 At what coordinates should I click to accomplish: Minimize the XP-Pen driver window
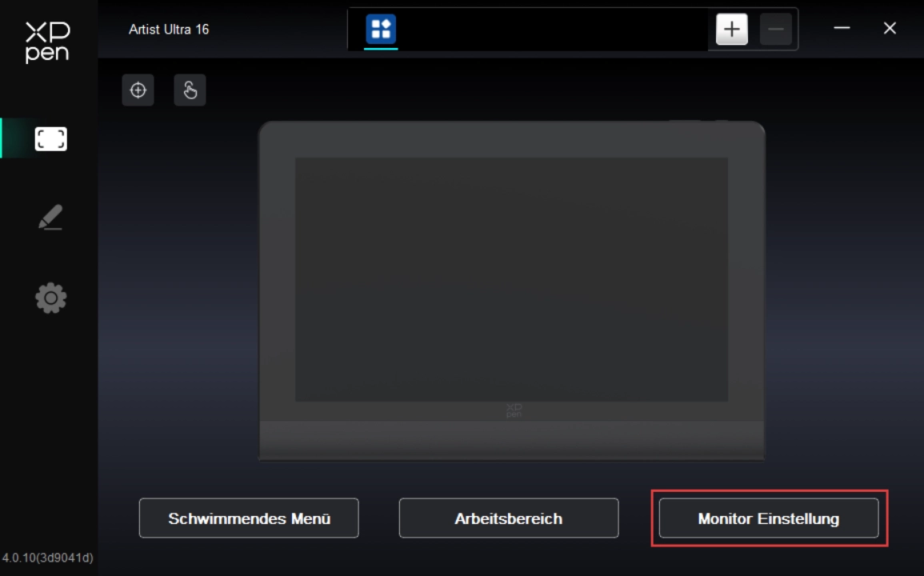tap(842, 29)
